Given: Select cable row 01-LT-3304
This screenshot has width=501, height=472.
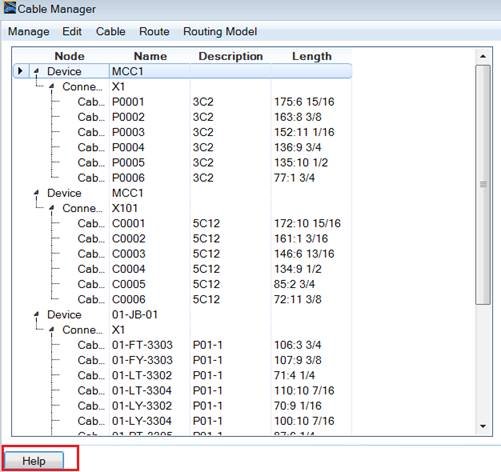Looking at the screenshot, I should [182, 391].
